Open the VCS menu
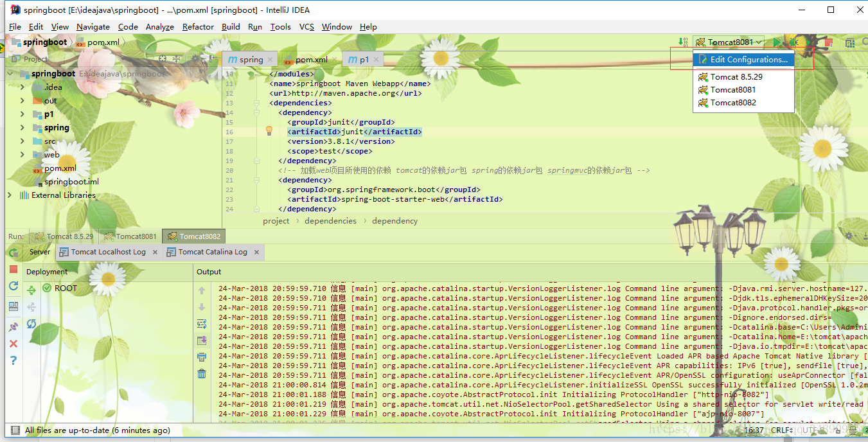 (x=307, y=27)
